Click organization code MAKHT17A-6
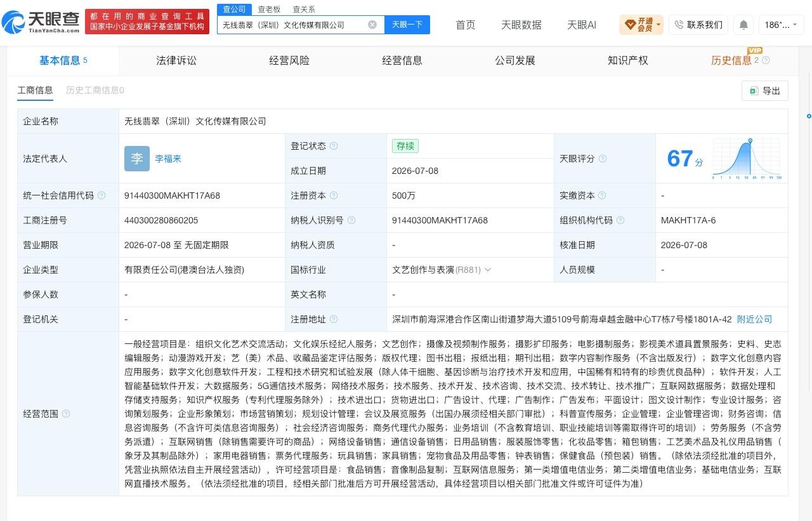The width and height of the screenshot is (812, 521). tap(688, 220)
